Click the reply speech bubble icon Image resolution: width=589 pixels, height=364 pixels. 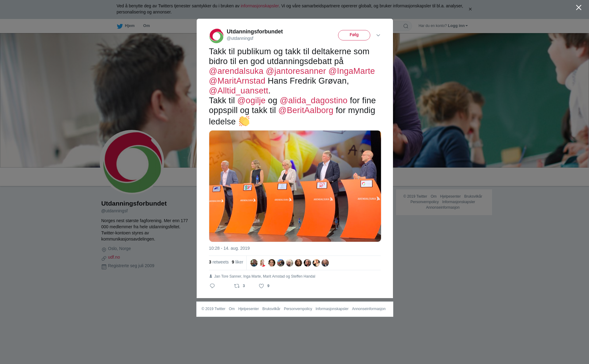click(x=212, y=286)
